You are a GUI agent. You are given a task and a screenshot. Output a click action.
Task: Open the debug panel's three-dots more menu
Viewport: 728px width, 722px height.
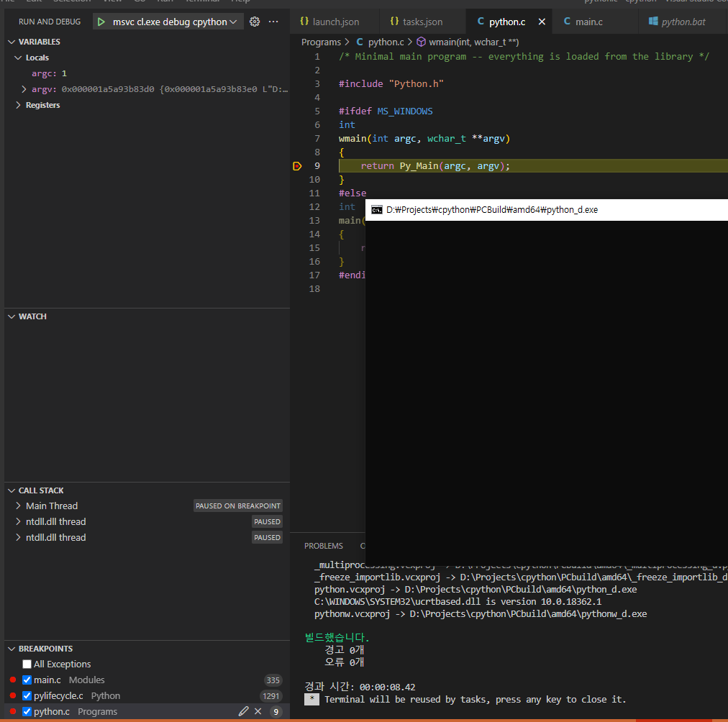pos(273,22)
